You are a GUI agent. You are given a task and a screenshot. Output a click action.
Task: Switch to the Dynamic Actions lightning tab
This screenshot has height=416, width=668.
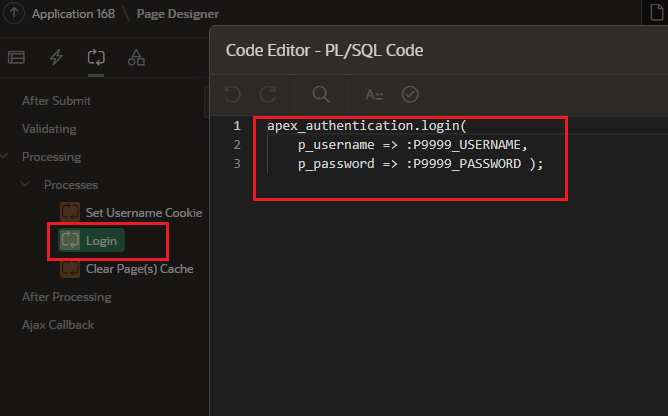point(56,56)
